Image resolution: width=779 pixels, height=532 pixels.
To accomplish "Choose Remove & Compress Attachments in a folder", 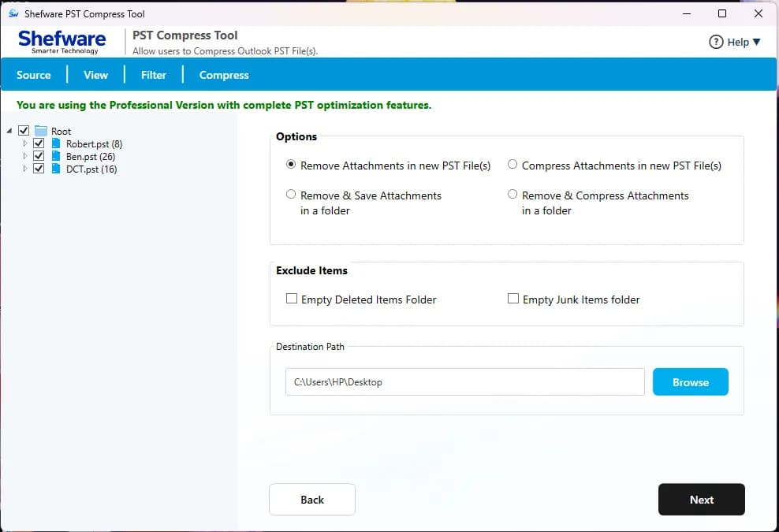I will (512, 194).
